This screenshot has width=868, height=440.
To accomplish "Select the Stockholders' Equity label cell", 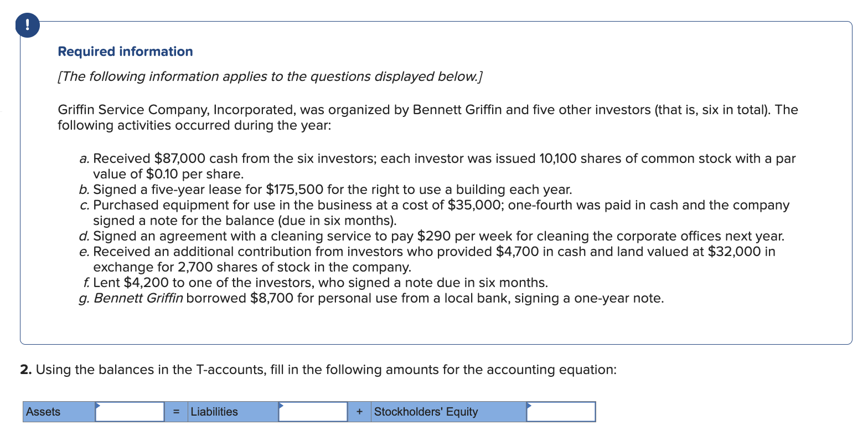I will 448,412.
